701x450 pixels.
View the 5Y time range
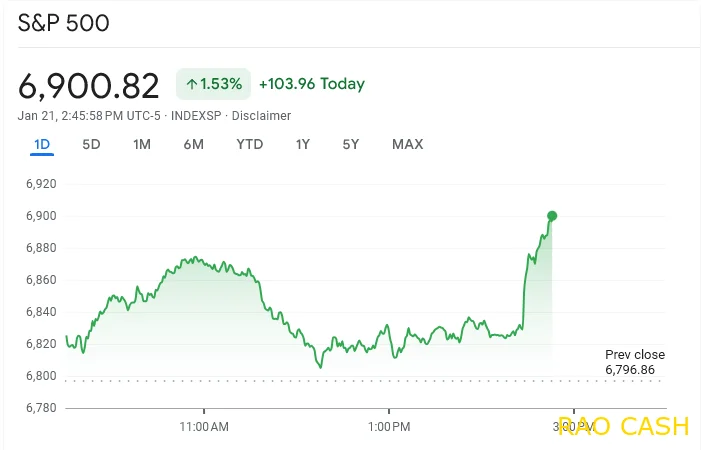click(x=350, y=144)
